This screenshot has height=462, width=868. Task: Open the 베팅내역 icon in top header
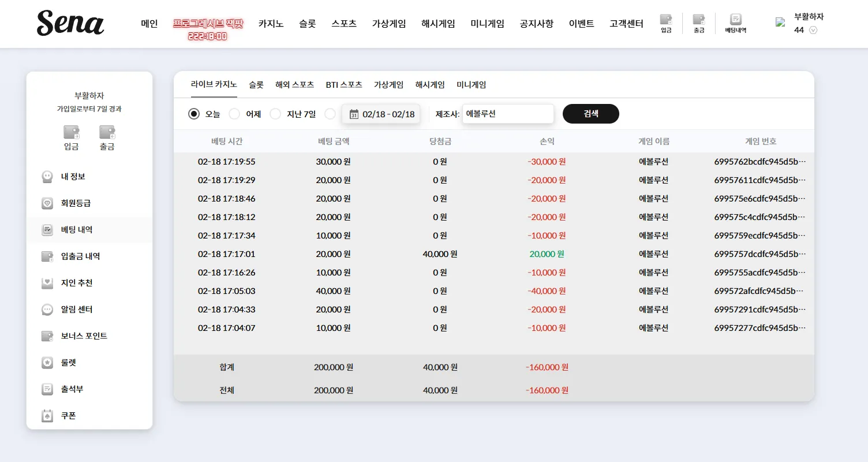[736, 20]
